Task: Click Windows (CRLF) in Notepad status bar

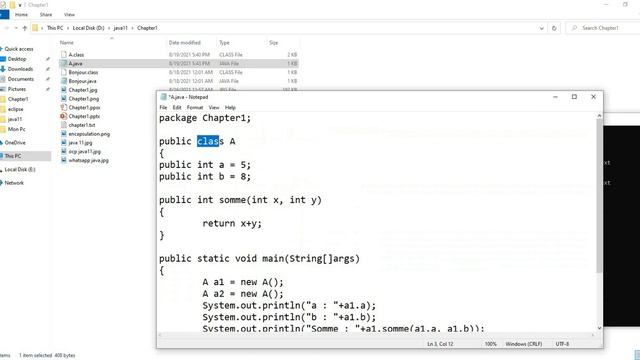Action: tap(524, 344)
